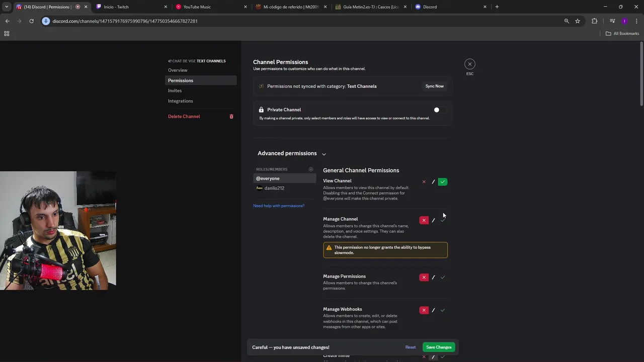
Task: Collapse the Advanced permissions chevron
Action: pos(324,154)
